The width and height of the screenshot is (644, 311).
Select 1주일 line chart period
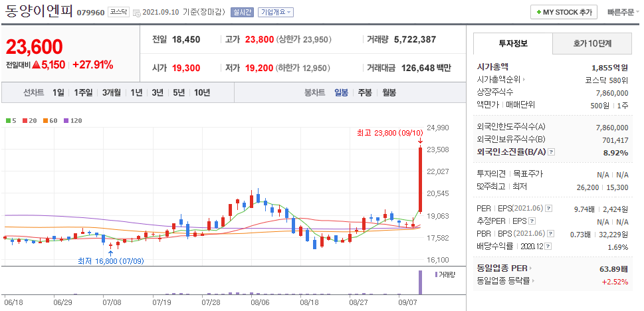[x=83, y=92]
